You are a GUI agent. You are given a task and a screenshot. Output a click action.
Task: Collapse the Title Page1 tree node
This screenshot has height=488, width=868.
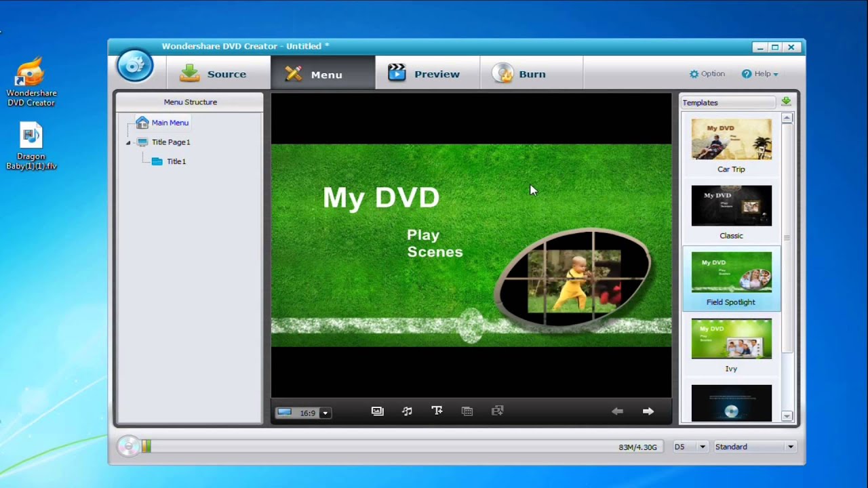(128, 143)
